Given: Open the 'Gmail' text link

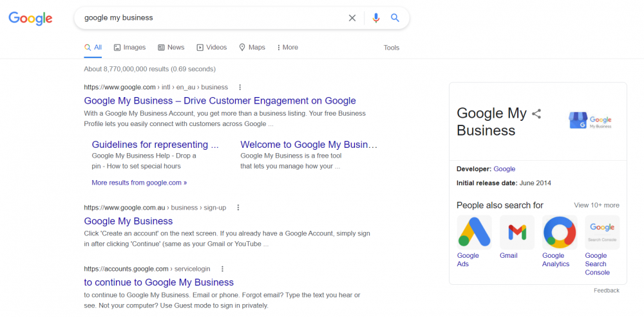Looking at the screenshot, I should pos(509,256).
